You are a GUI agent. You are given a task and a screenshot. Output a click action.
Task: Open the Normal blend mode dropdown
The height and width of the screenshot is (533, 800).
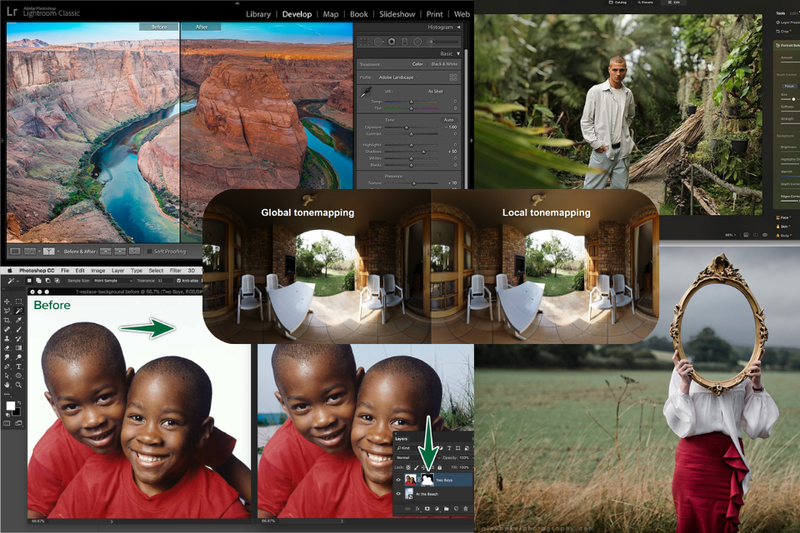click(x=416, y=458)
